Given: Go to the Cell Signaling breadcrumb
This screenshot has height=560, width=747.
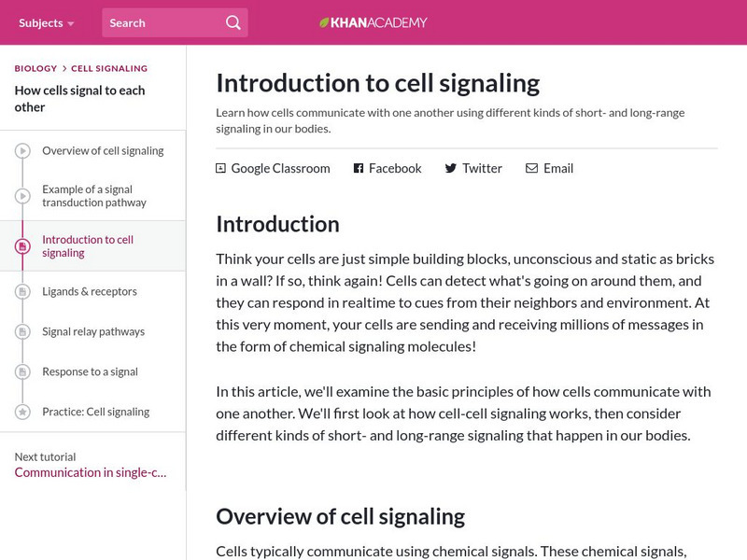Looking at the screenshot, I should (109, 68).
